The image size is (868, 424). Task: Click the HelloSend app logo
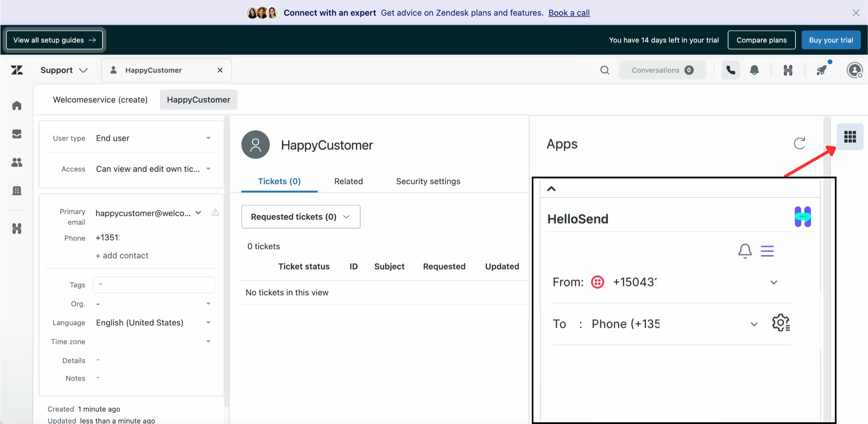point(803,217)
